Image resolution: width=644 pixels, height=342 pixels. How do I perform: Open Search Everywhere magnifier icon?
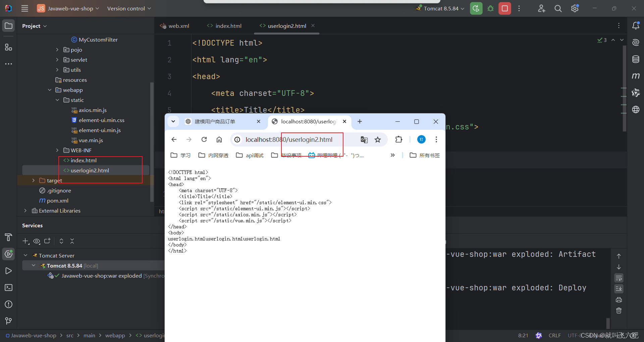coord(558,8)
